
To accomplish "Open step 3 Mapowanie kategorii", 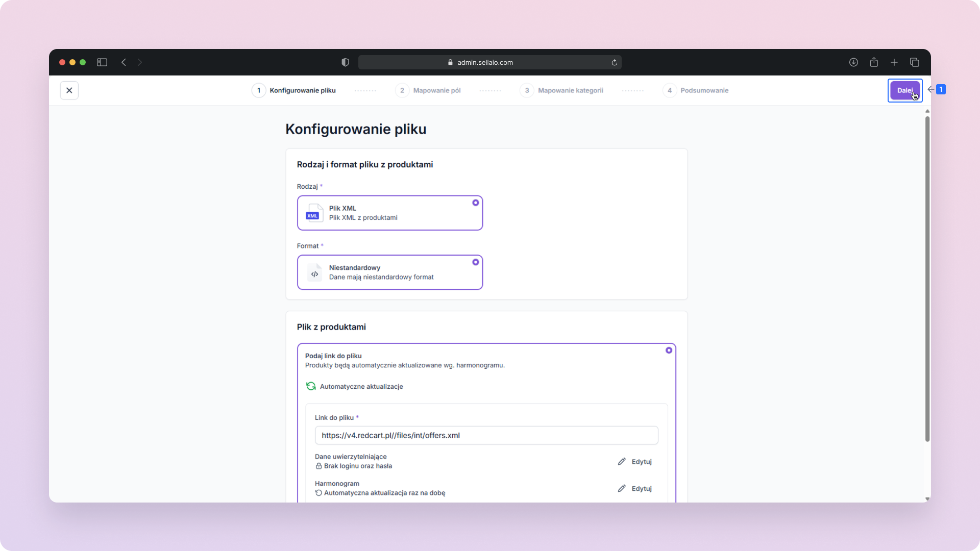I will (561, 90).
